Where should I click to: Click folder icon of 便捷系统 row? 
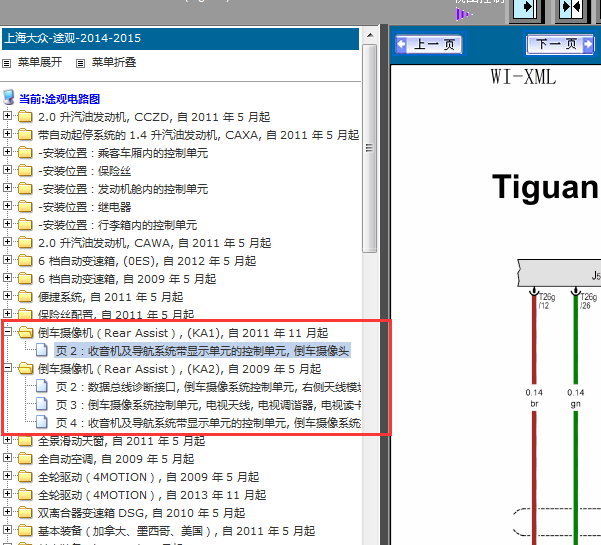tap(25, 296)
